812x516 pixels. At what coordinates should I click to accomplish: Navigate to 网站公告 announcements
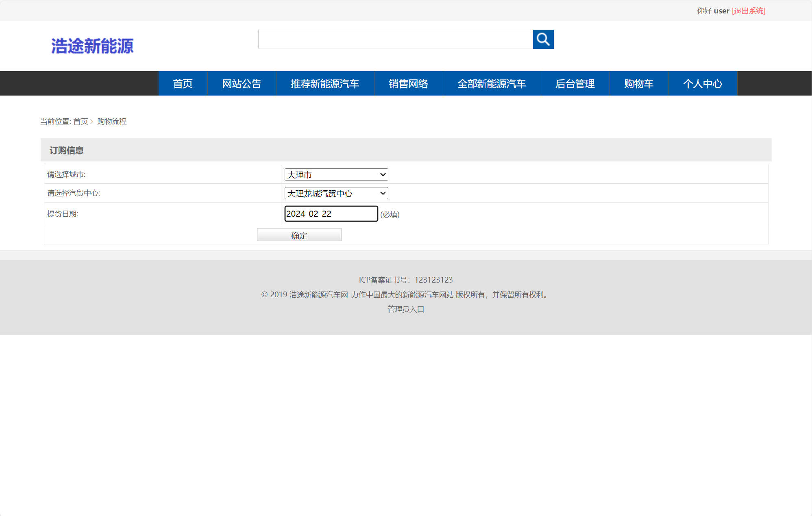[x=242, y=83]
